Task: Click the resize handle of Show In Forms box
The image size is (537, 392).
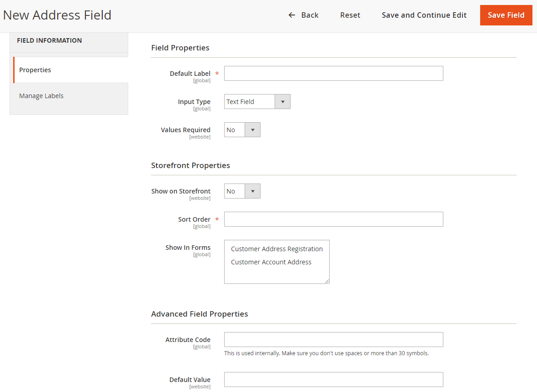Action: 327,281
